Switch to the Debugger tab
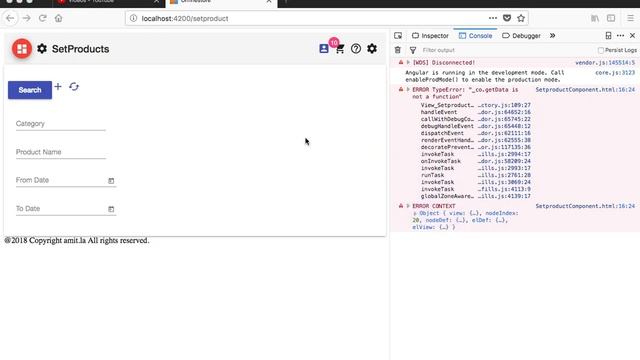Screen dimensions: 640x360 point(521,36)
